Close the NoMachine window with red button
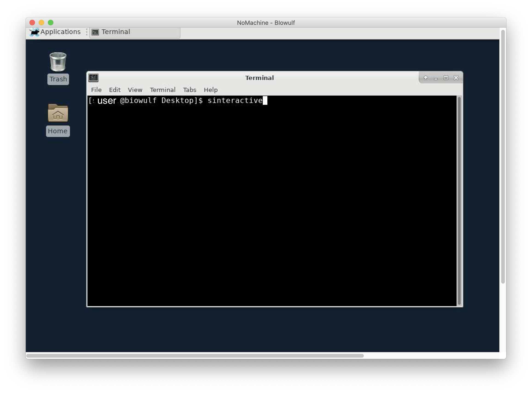 [32, 23]
